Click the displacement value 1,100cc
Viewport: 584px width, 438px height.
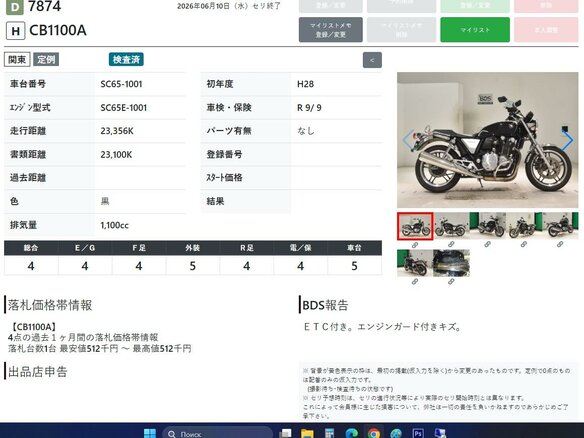click(x=114, y=225)
